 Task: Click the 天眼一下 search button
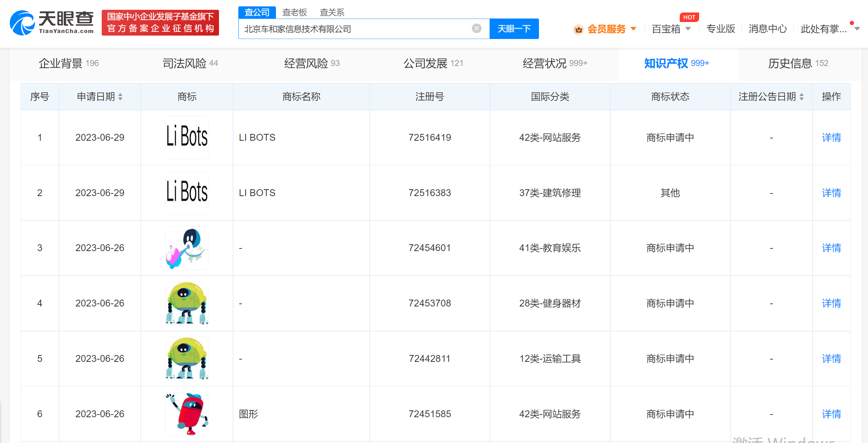(x=514, y=29)
